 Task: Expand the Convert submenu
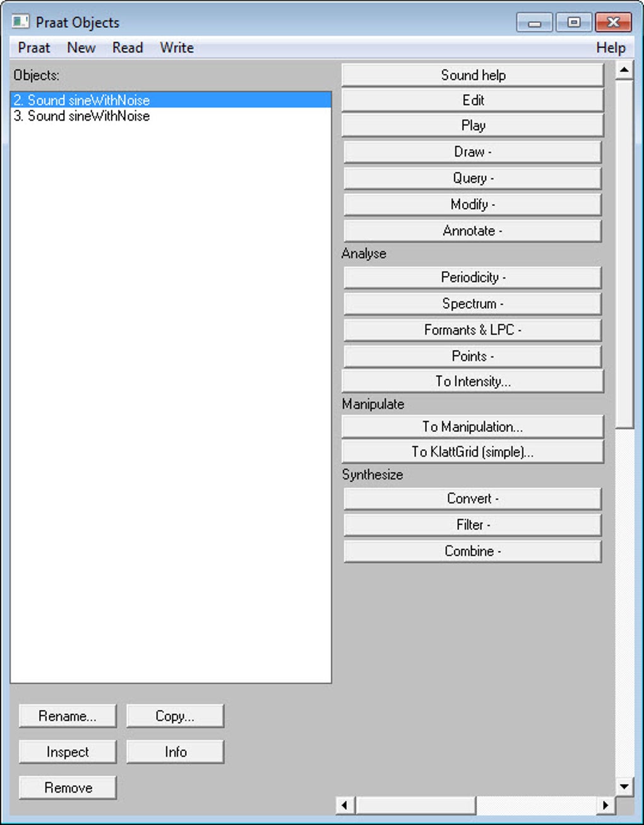tap(473, 498)
